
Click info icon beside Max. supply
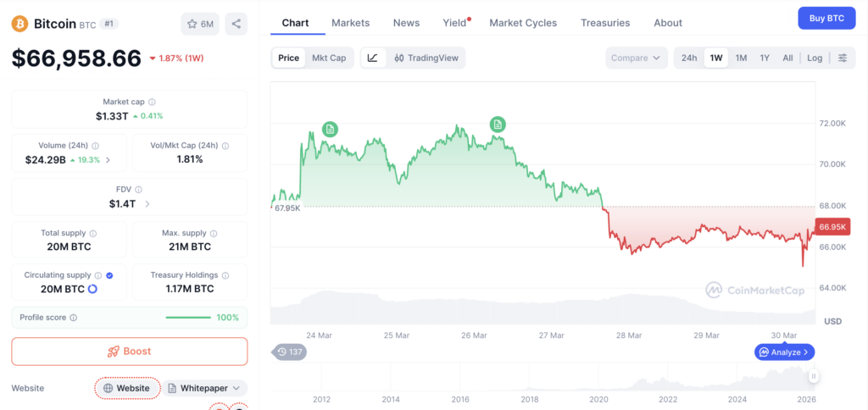tap(214, 234)
